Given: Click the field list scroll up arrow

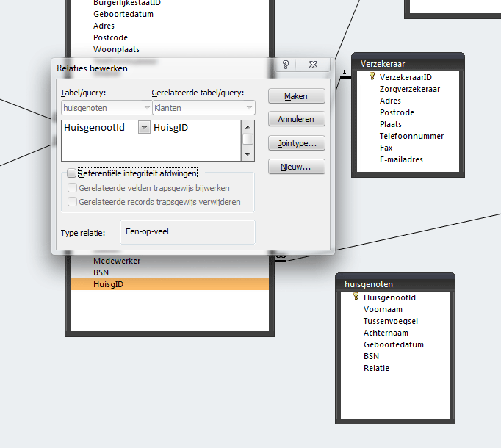Looking at the screenshot, I should [x=248, y=127].
